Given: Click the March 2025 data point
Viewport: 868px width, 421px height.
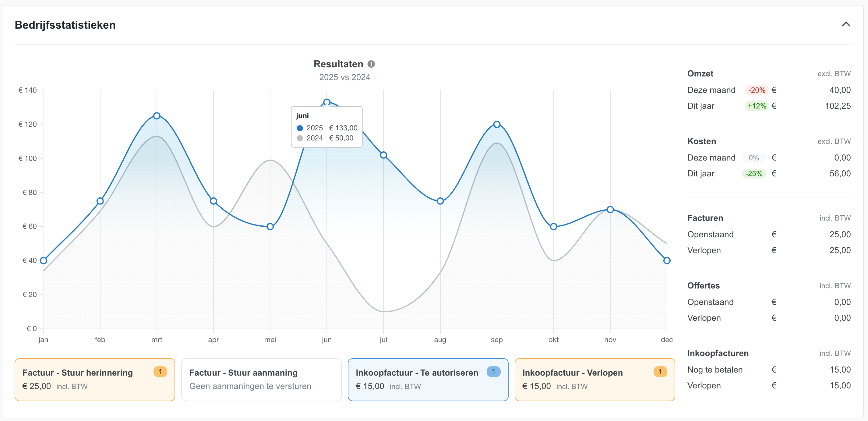Looking at the screenshot, I should point(157,116).
